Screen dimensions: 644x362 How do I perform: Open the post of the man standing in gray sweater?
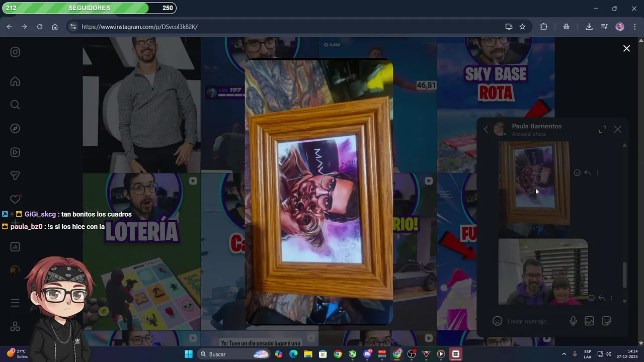pos(141,105)
